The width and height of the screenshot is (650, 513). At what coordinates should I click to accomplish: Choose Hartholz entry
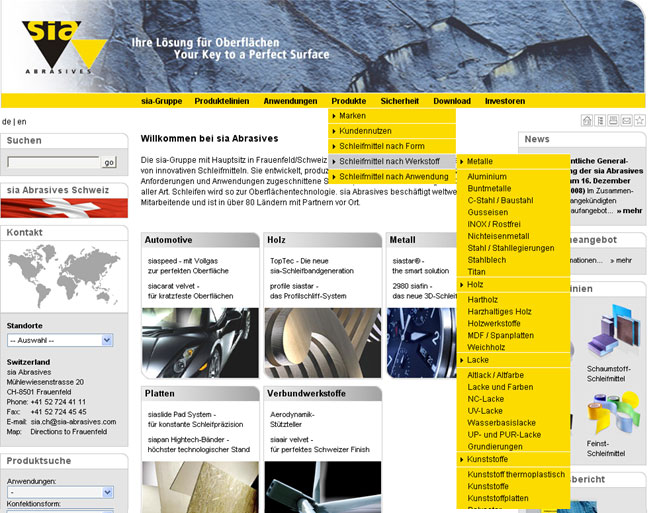[483, 300]
